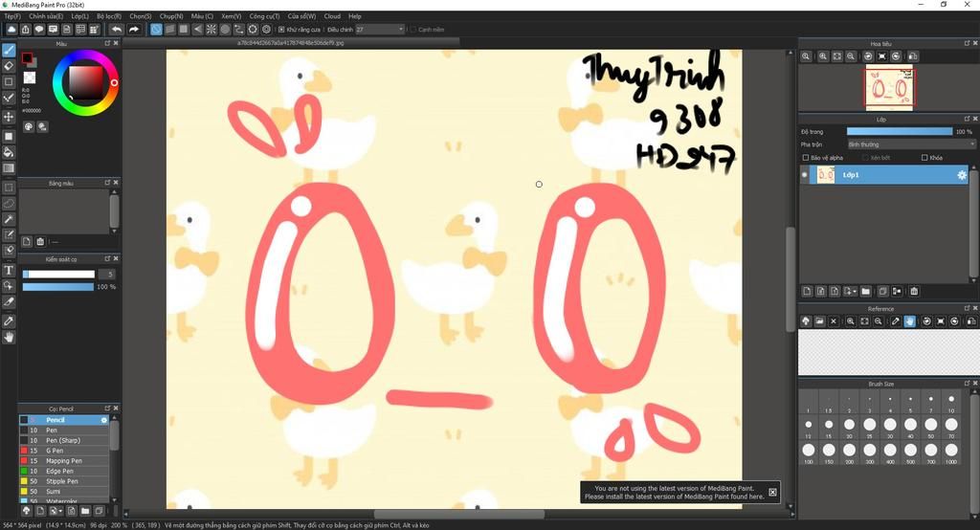
Task: Pick the Gradient tool
Action: point(9,168)
